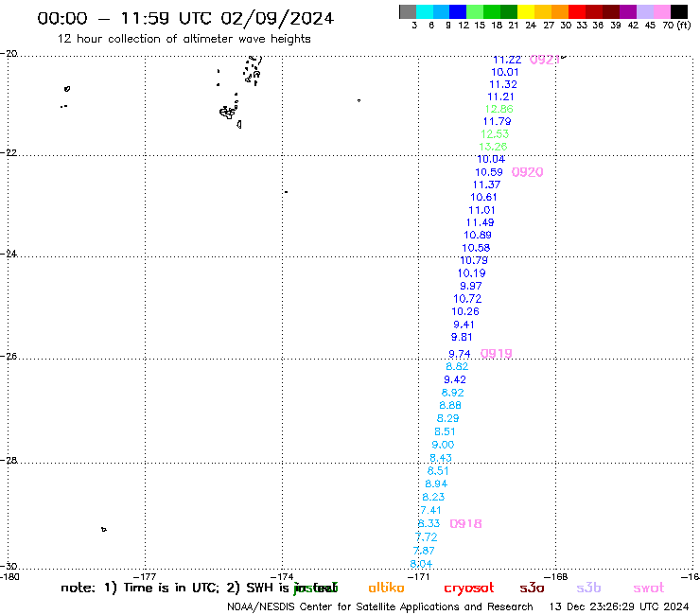Select the dark blue reading 9.42
This screenshot has width=700, height=615.
click(455, 379)
